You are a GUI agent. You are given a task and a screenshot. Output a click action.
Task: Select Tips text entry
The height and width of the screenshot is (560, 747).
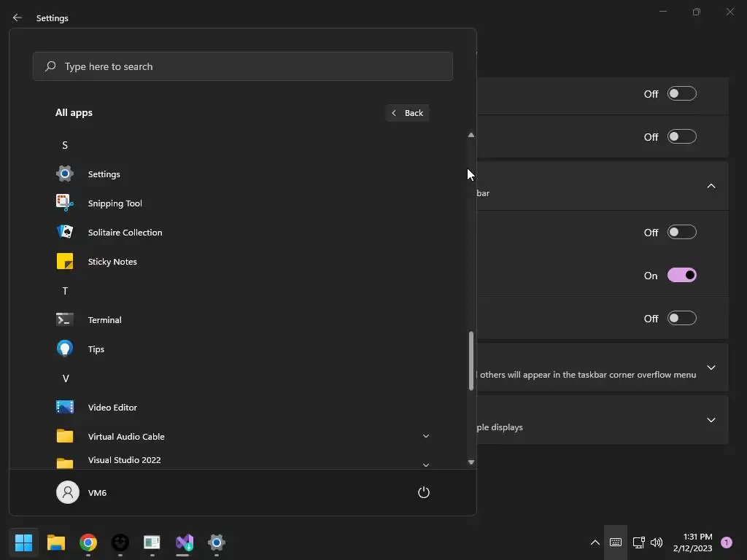point(96,349)
